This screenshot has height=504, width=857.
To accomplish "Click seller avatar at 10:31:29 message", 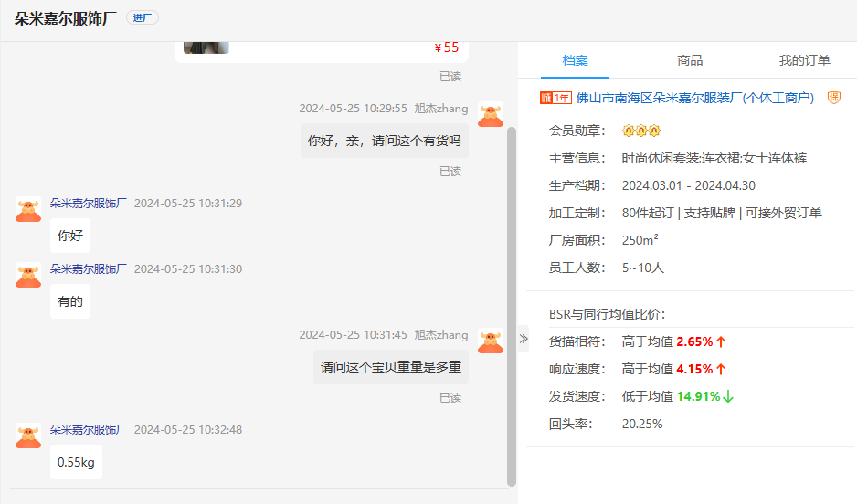I will [x=28, y=209].
